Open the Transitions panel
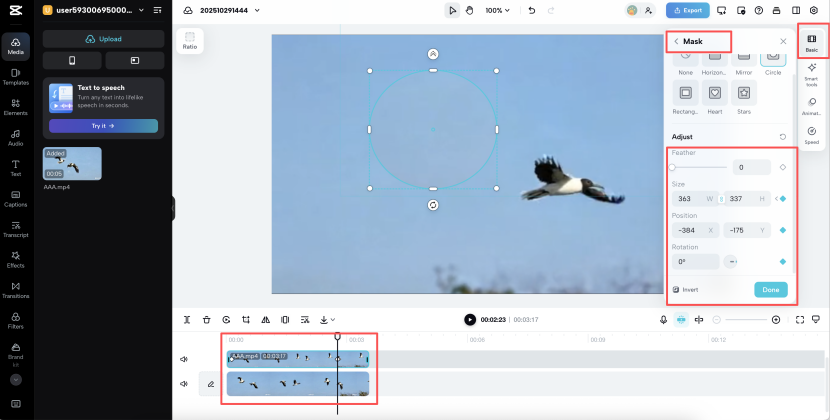 point(15,290)
